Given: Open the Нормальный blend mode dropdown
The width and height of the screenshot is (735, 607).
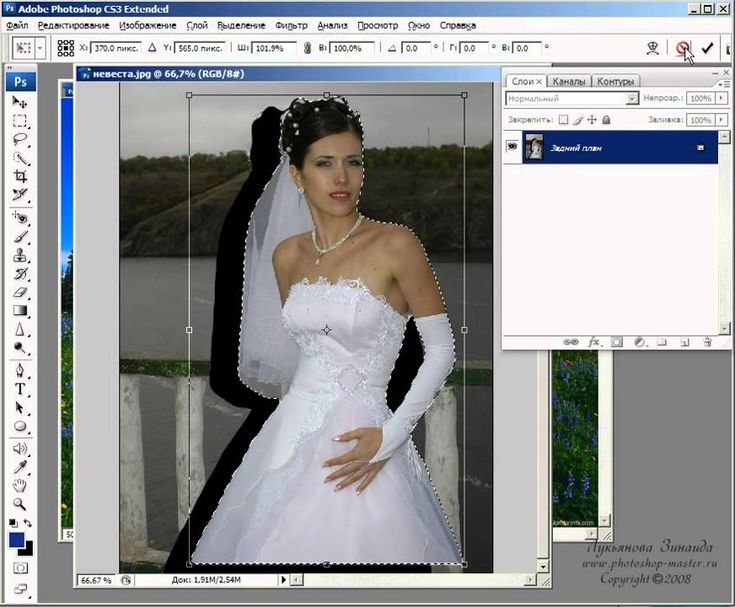Looking at the screenshot, I should tap(632, 98).
